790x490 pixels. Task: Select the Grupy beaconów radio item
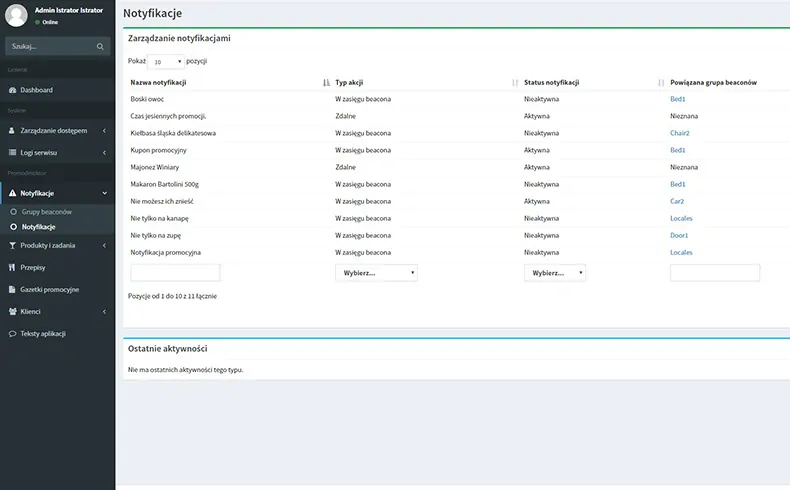pos(13,212)
